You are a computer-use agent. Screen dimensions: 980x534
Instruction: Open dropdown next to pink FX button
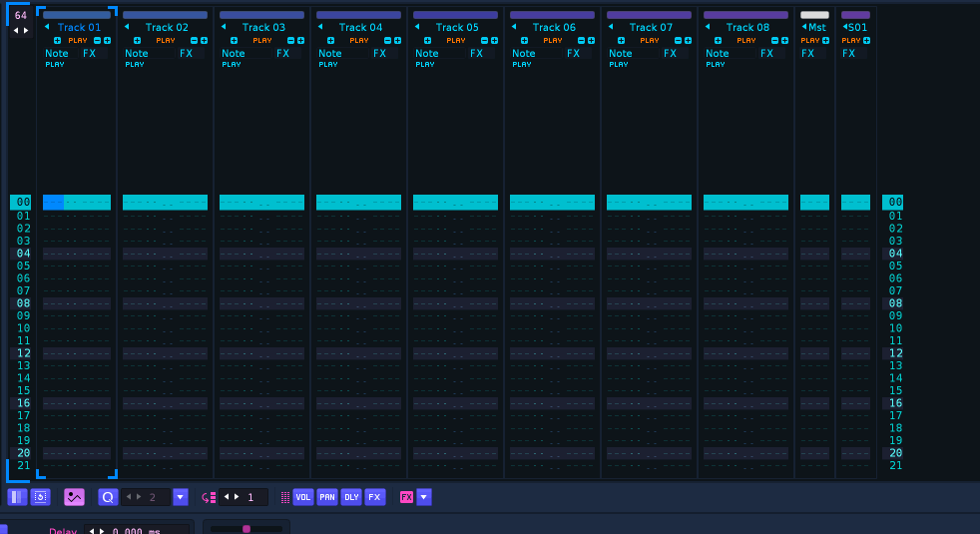[x=424, y=496]
